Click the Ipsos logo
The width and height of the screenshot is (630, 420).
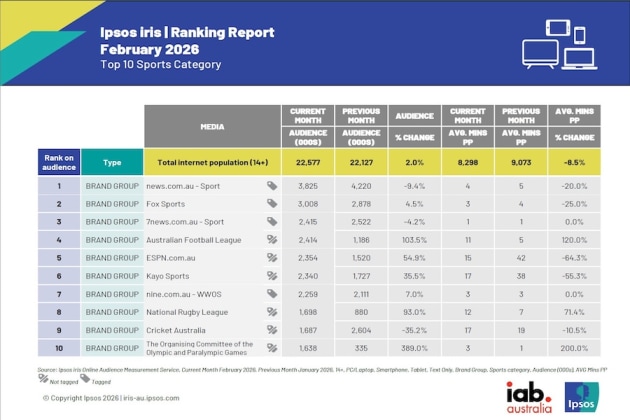(x=581, y=397)
